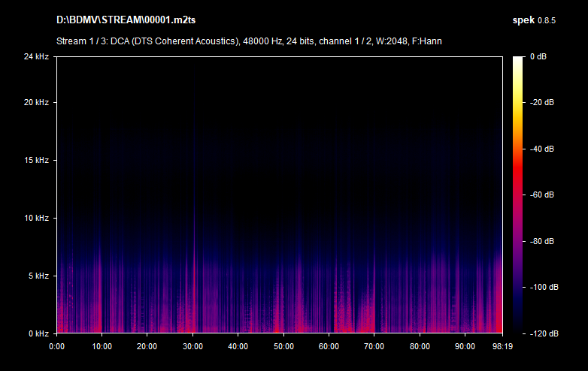This screenshot has width=588, height=371.
Task: Select the 70:00 time axis marker
Action: click(x=374, y=346)
